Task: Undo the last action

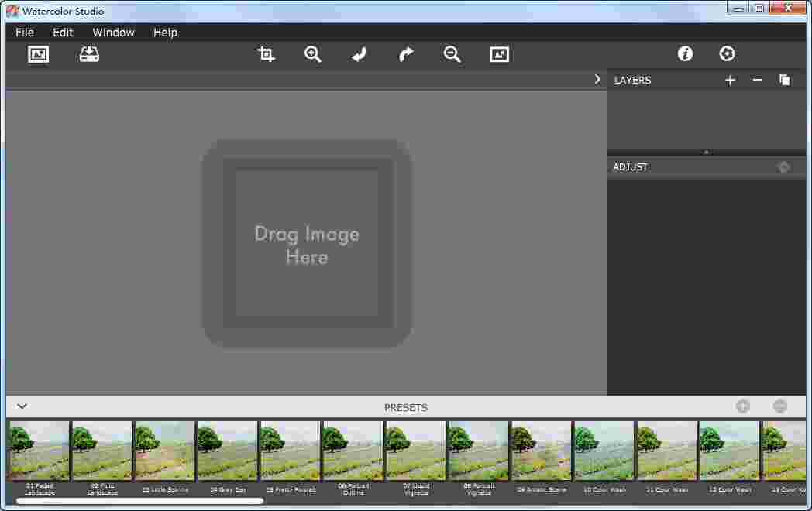Action: [x=359, y=53]
